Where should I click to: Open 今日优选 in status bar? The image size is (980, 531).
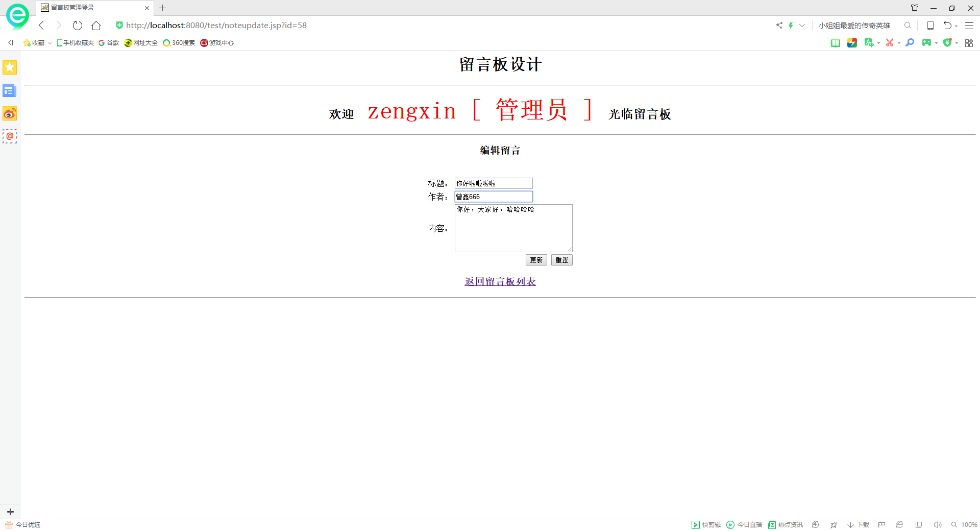pos(23,525)
